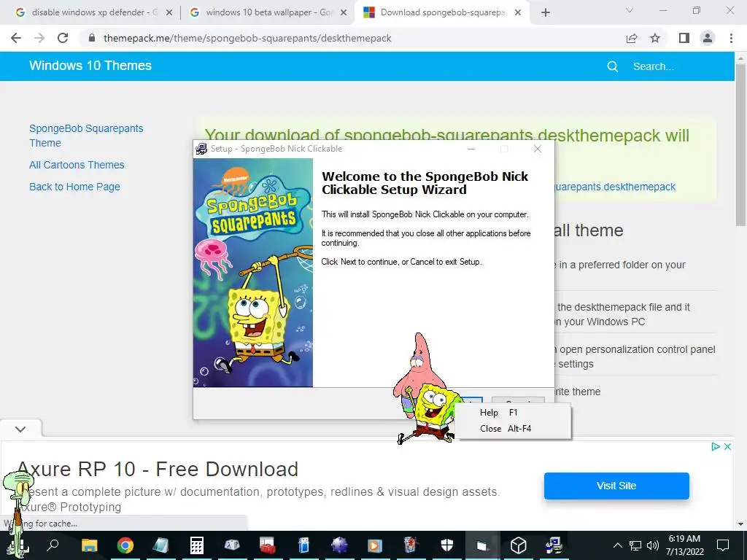Click the network tray icon
This screenshot has width=747, height=560.
point(635,545)
